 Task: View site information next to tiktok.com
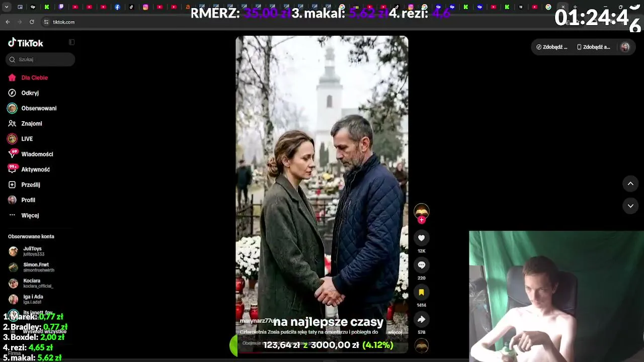point(46,22)
